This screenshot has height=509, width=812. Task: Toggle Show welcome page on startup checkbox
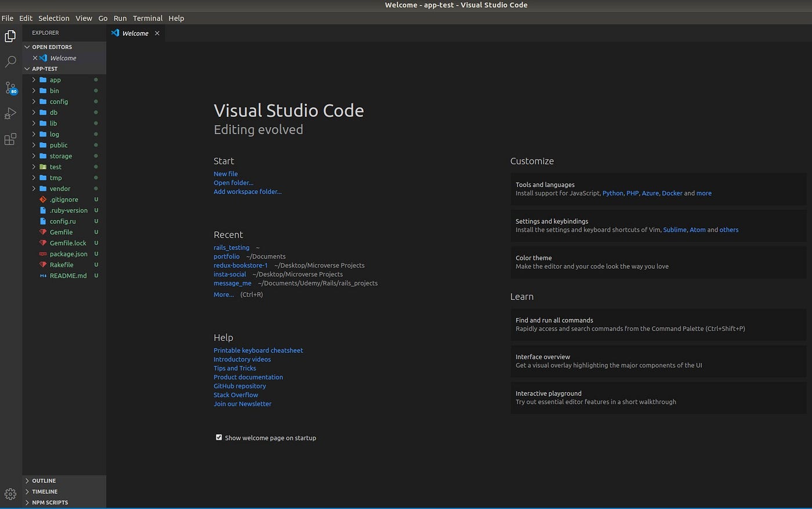click(219, 438)
